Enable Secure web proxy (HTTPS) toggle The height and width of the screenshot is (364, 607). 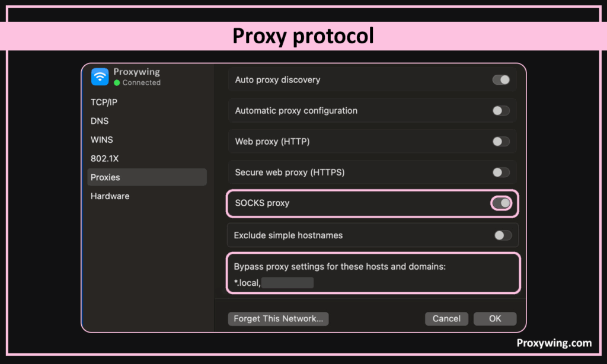[x=501, y=173]
